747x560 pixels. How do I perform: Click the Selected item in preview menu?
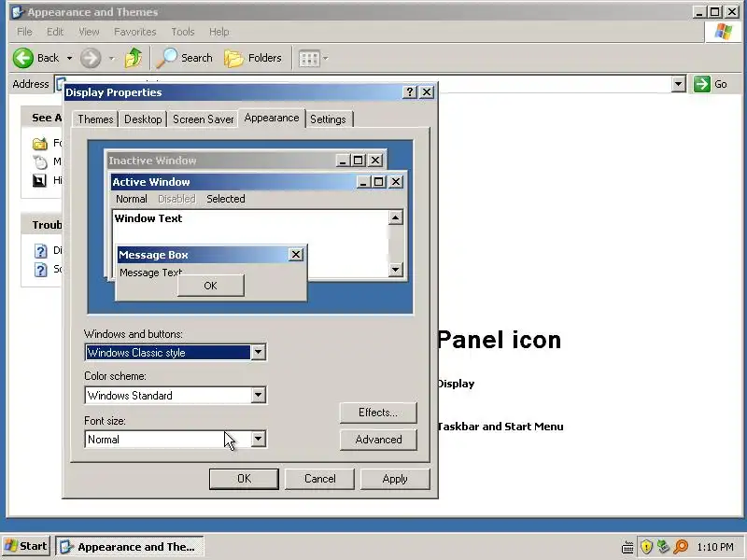(x=226, y=199)
